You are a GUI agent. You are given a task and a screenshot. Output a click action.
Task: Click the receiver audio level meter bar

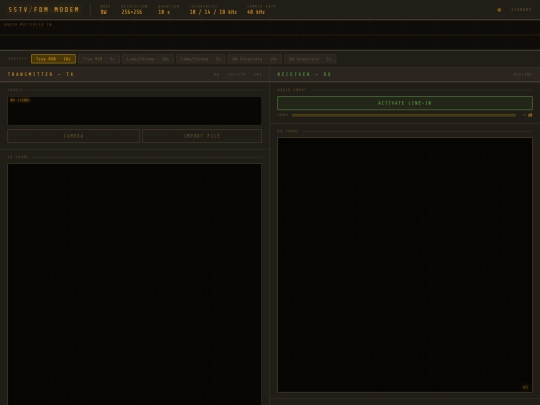click(x=404, y=115)
